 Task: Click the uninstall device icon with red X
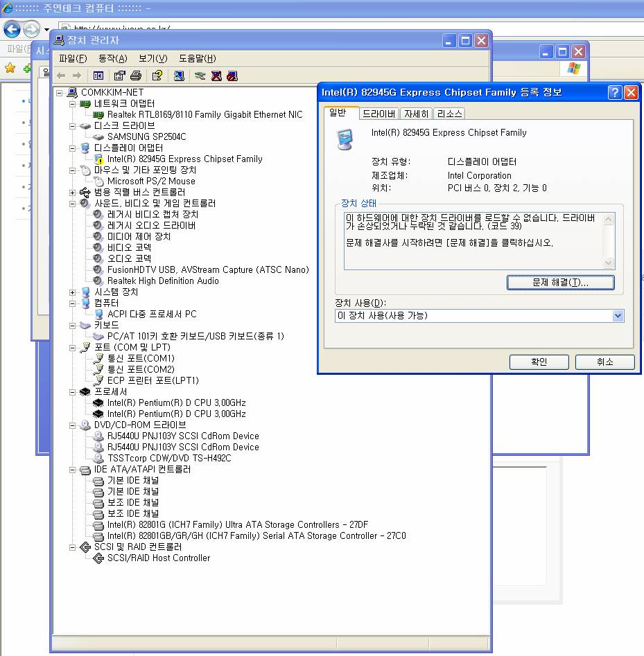click(x=216, y=76)
